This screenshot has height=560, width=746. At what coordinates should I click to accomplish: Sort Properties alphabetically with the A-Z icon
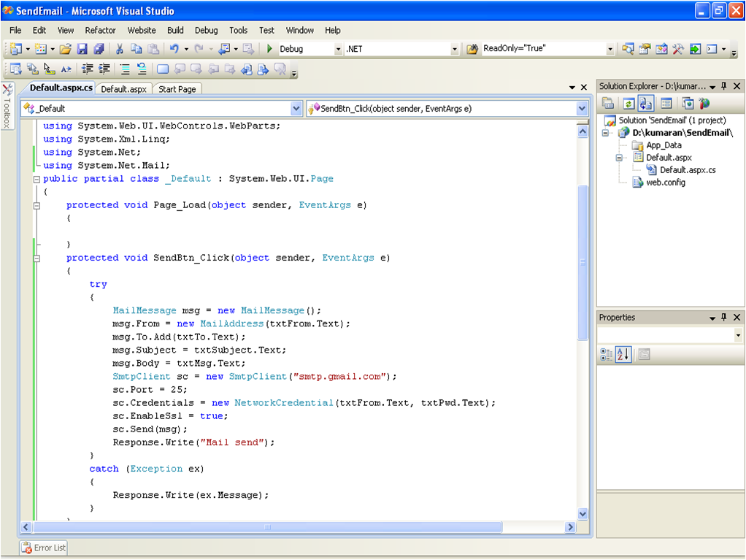pyautogui.click(x=624, y=354)
